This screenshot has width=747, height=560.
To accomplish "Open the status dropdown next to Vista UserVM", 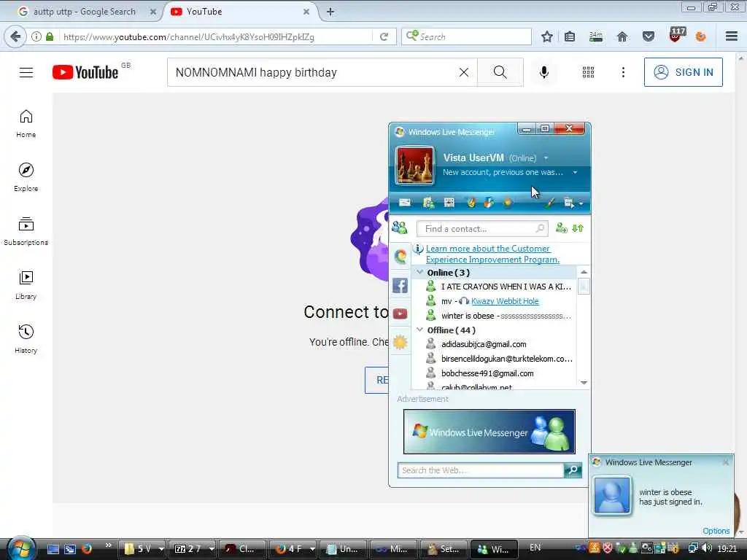I will 546,158.
